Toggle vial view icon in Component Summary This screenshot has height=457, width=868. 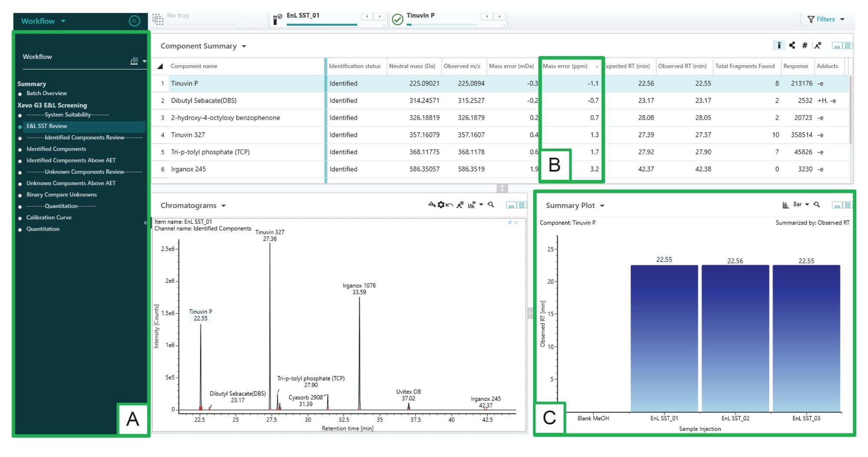(x=779, y=45)
